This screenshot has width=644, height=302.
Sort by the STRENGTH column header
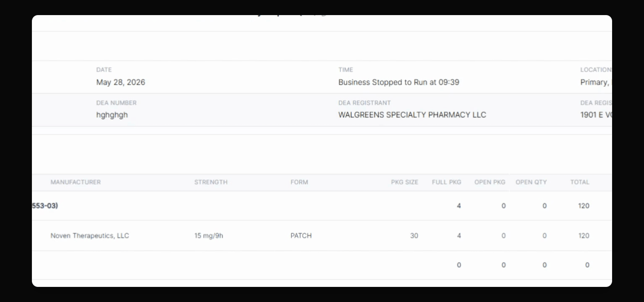[211, 182]
